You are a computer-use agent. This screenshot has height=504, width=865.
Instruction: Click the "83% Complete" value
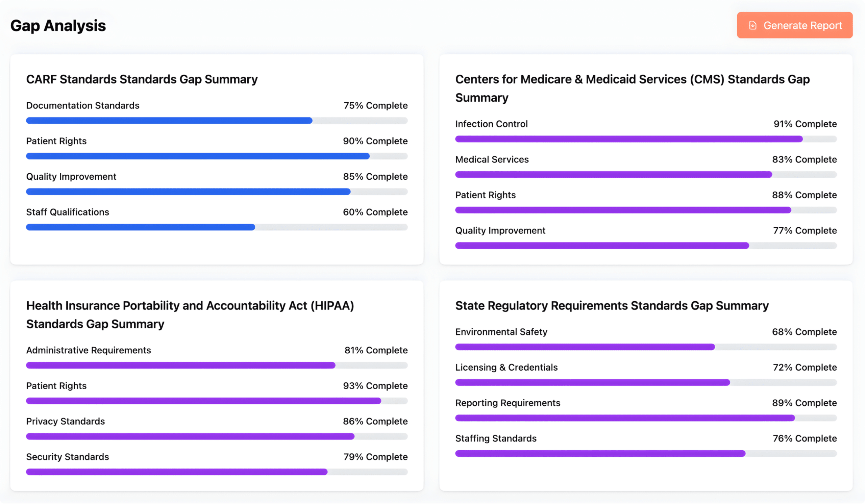click(x=805, y=159)
